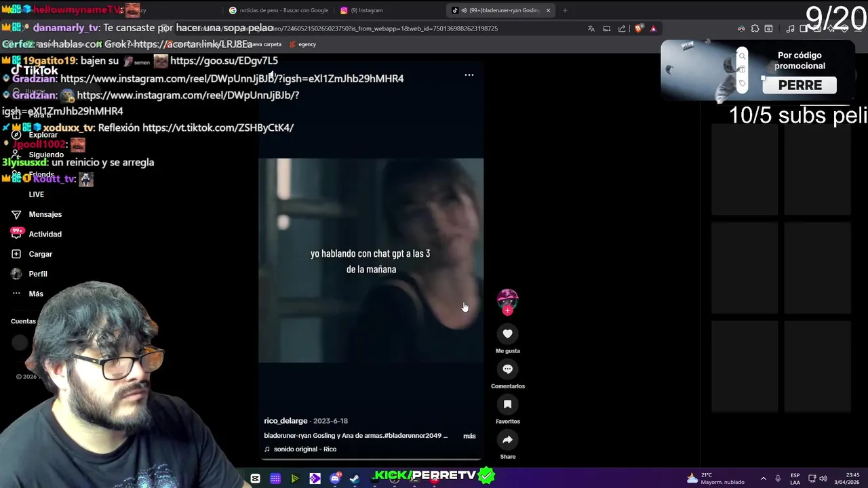Expand caption with the más link

point(469,436)
